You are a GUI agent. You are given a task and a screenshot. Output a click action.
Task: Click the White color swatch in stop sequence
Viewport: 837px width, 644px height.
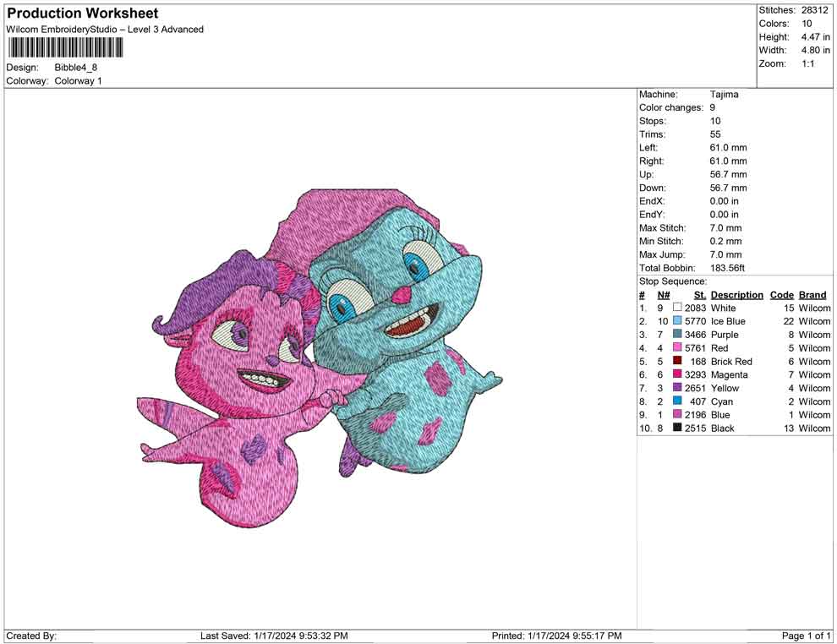pos(677,308)
